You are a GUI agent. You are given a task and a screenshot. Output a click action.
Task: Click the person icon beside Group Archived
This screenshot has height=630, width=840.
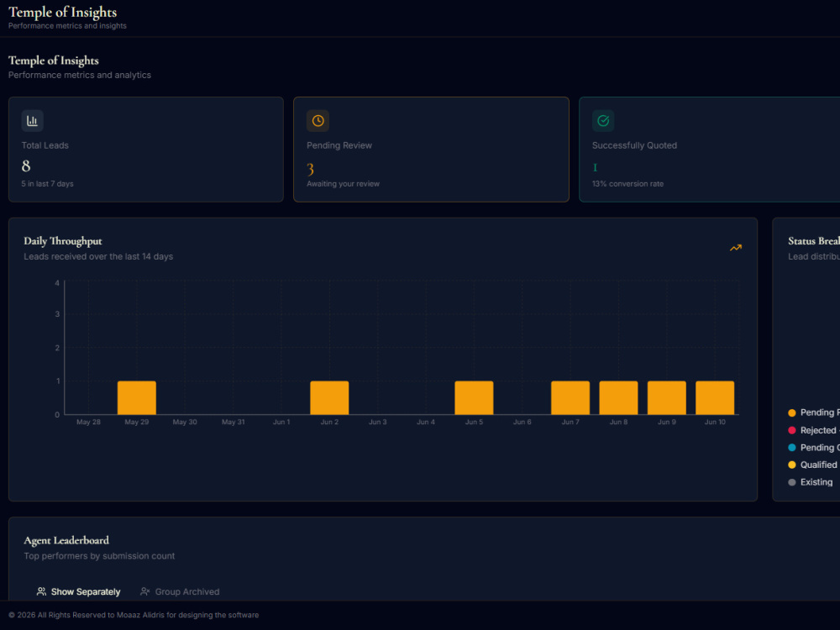(144, 591)
